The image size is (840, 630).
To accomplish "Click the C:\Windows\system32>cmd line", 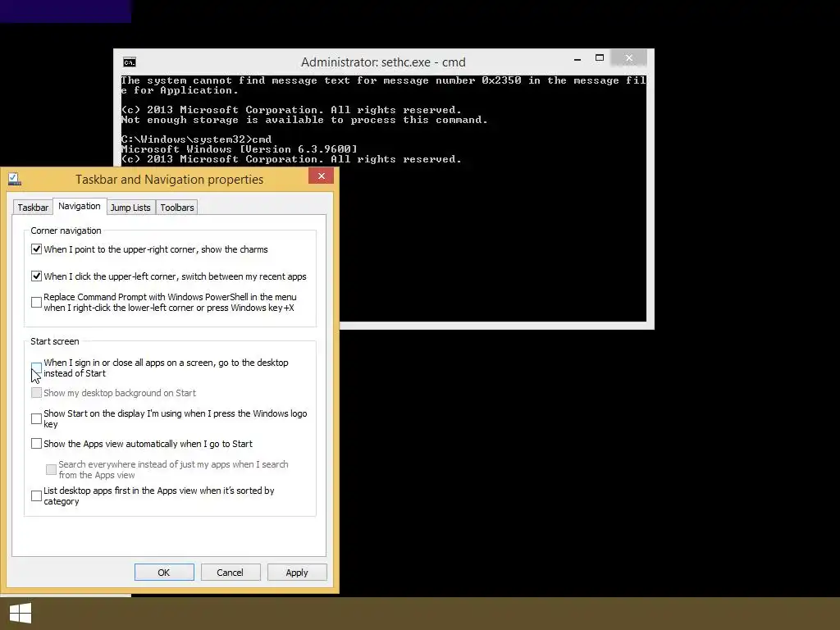I will click(197, 139).
